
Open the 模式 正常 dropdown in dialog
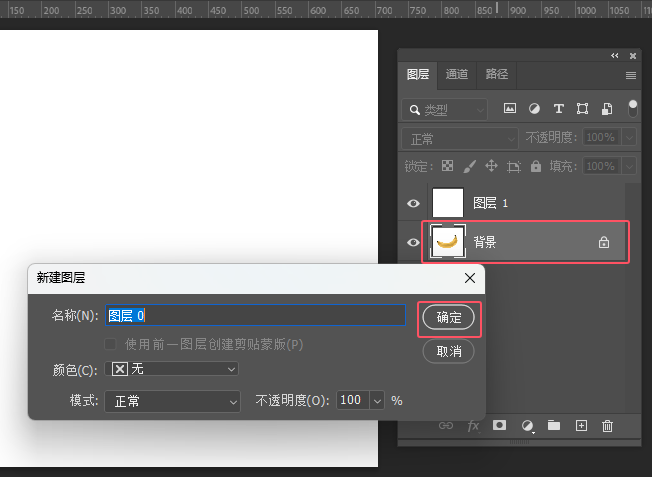172,401
